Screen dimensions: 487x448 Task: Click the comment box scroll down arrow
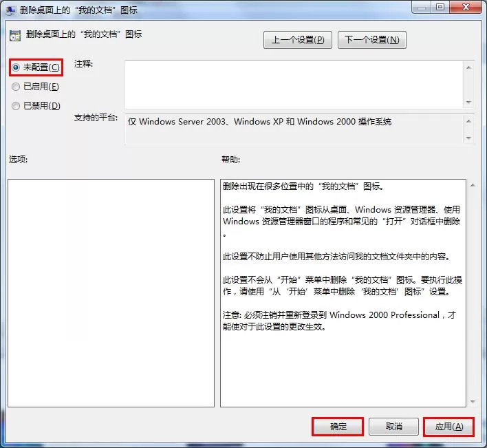tap(468, 103)
